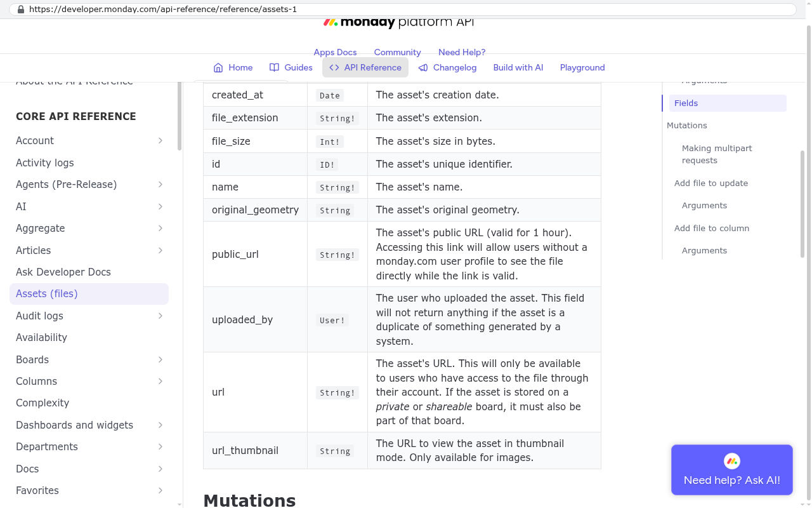Expand the Aggregate section chevron
Viewport: 812px width, 508px height.
point(160,228)
